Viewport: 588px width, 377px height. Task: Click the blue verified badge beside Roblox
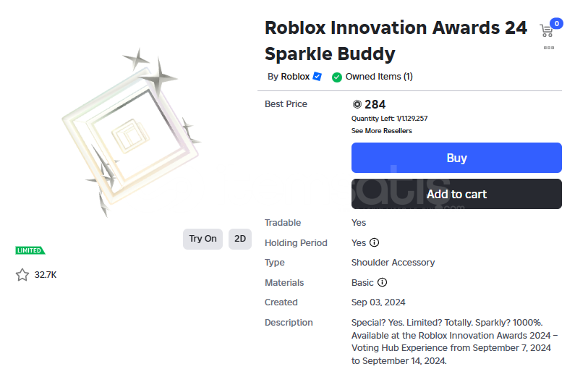[x=317, y=77]
